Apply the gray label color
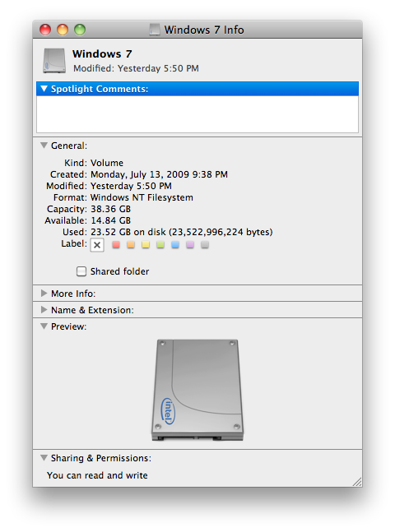The image size is (395, 532). (205, 245)
